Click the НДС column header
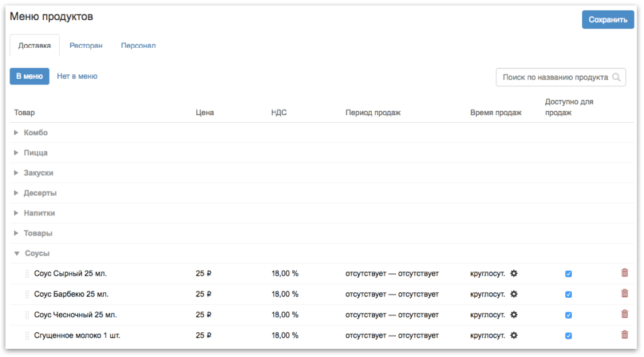 [279, 112]
